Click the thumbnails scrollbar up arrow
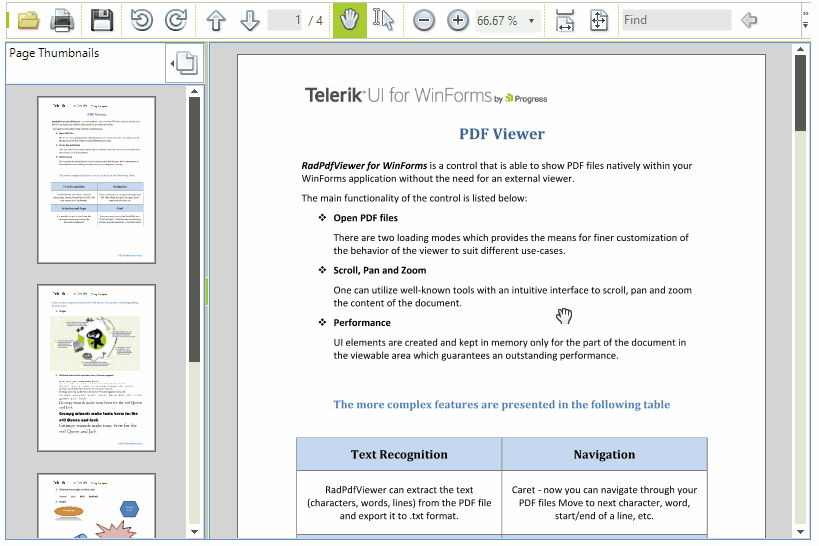The height and width of the screenshot is (546, 819). [x=194, y=91]
